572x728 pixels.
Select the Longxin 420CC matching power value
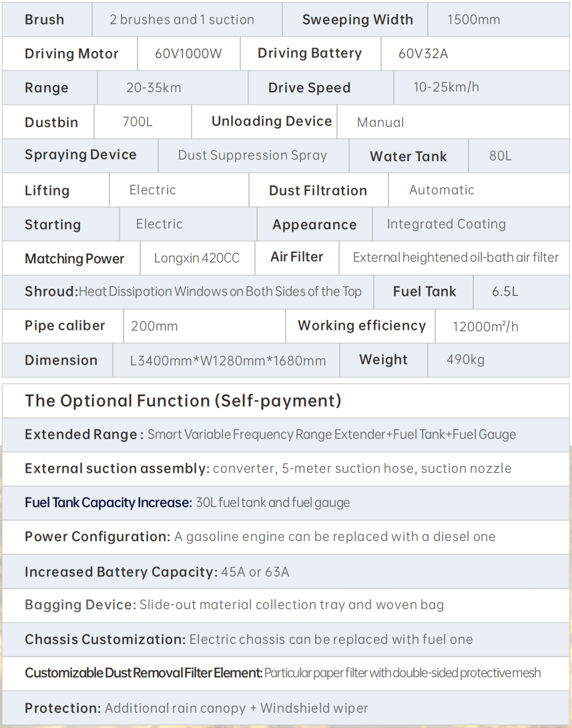(x=197, y=258)
